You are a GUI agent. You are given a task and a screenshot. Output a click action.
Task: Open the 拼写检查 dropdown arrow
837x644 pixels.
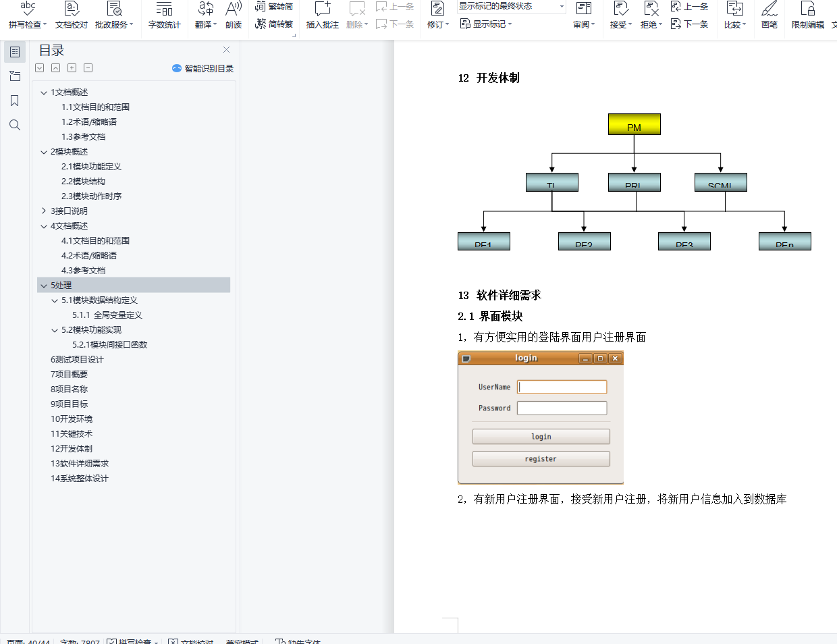(x=45, y=25)
